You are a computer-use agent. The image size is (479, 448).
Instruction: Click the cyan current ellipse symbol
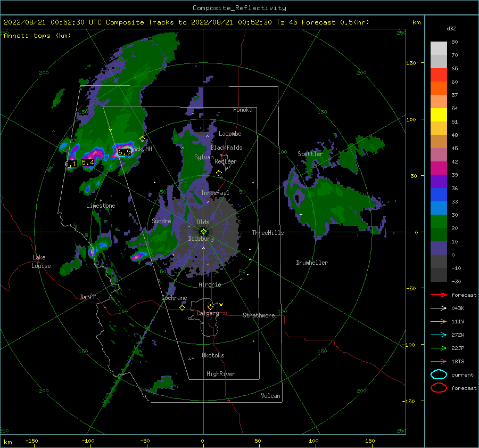(x=439, y=374)
